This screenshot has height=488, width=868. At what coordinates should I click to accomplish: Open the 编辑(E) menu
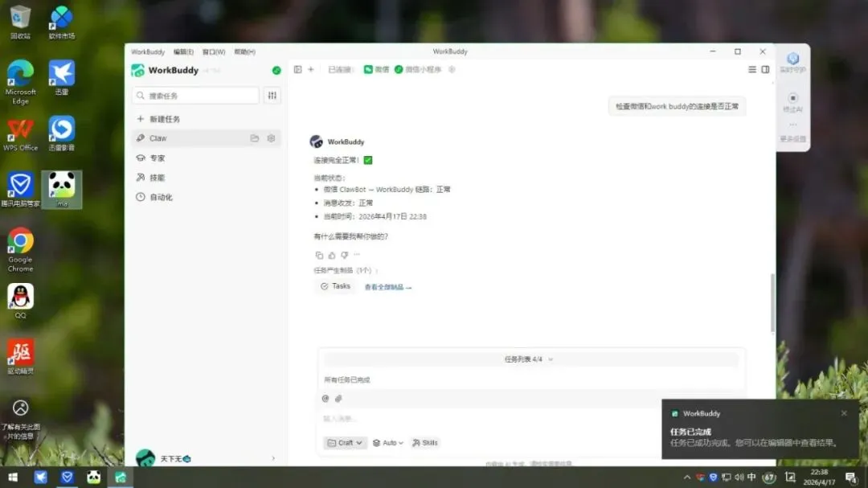click(183, 51)
